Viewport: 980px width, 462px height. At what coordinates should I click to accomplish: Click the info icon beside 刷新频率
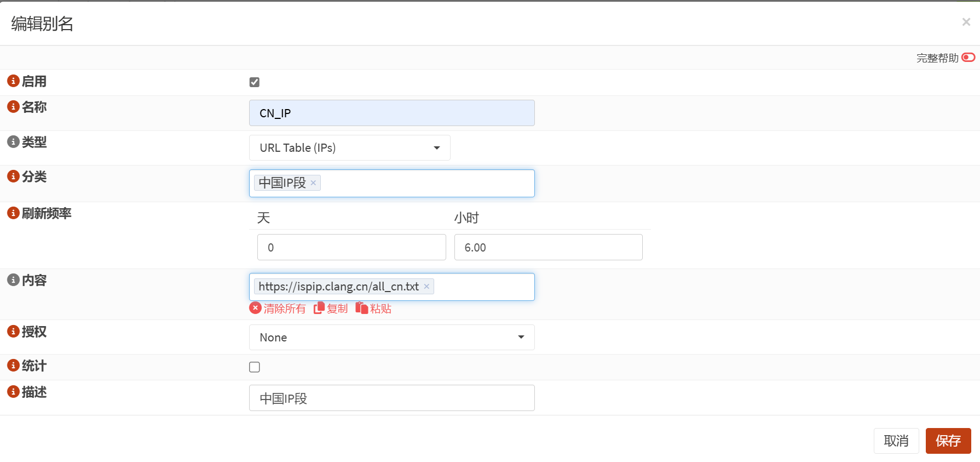tap(13, 213)
